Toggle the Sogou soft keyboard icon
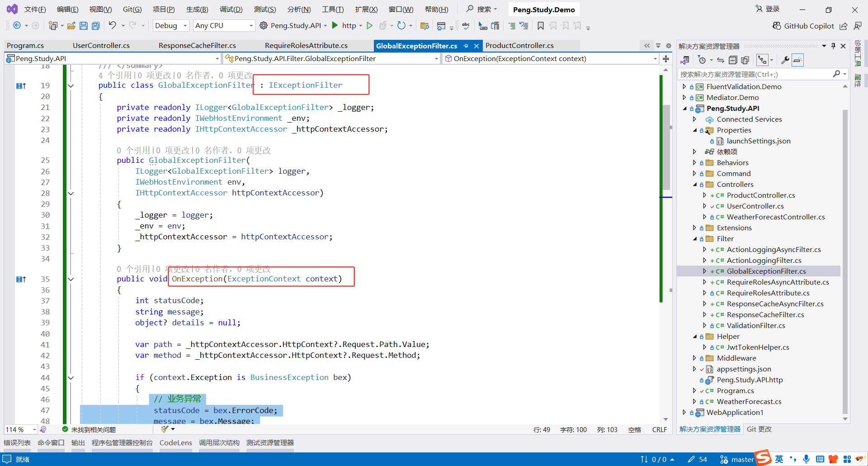Viewport: 868px width, 466px height. [x=820, y=459]
